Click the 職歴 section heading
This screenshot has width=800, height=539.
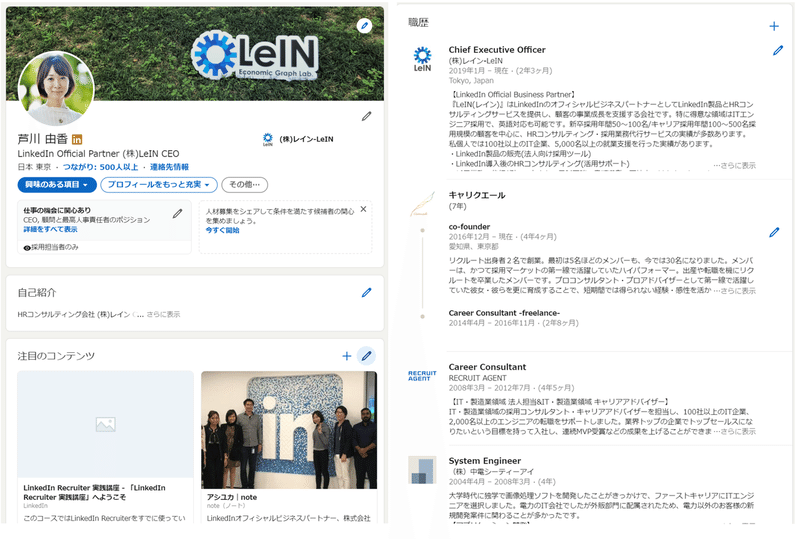point(418,22)
